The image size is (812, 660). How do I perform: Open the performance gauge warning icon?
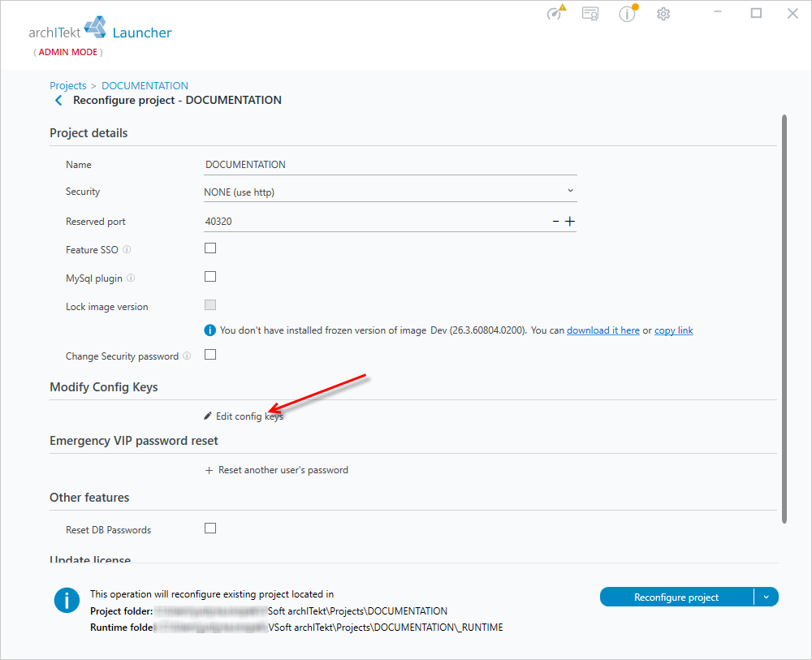[556, 12]
